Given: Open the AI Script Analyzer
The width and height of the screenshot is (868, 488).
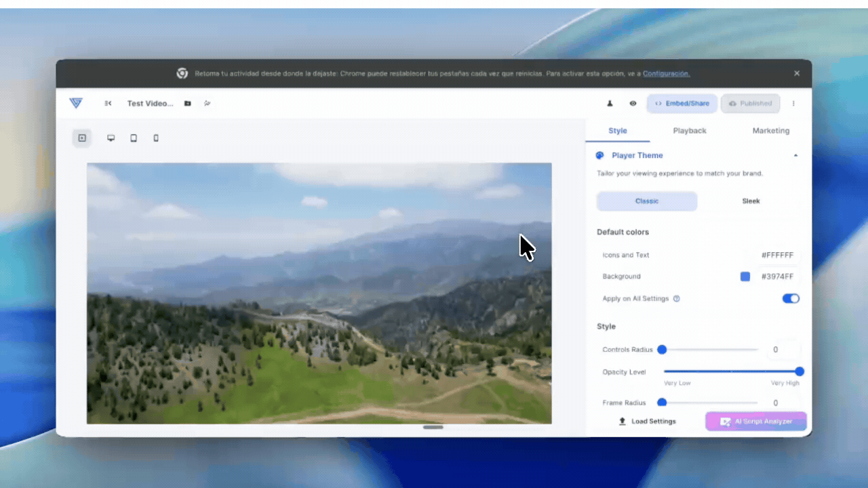Looking at the screenshot, I should [756, 422].
